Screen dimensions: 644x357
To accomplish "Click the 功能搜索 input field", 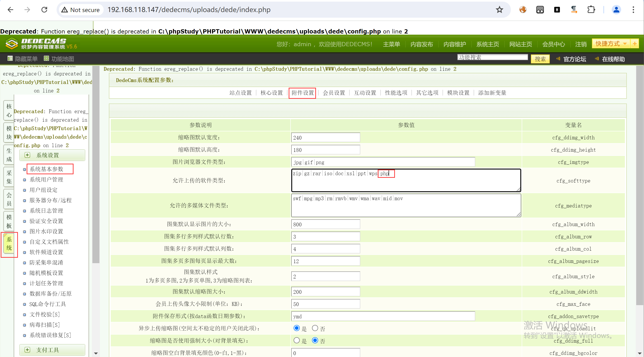I will [492, 57].
